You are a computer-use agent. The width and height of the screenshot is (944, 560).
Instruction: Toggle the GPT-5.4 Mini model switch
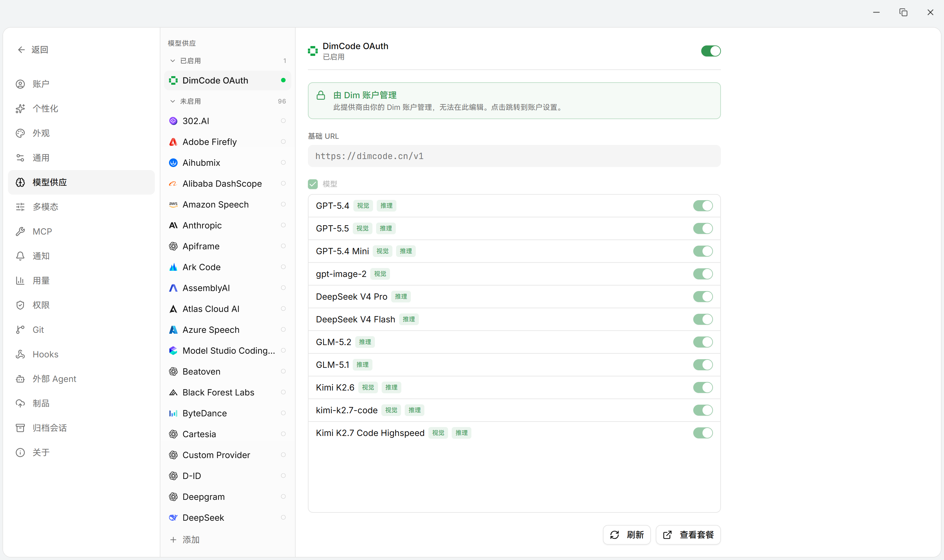[703, 251]
